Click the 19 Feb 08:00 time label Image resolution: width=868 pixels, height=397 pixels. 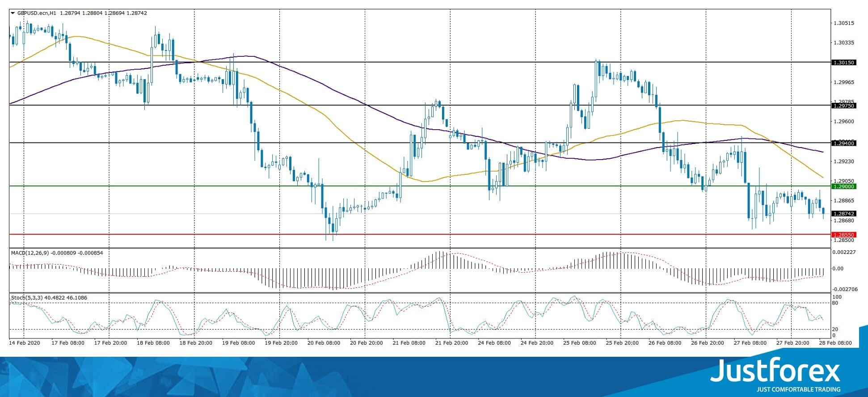(238, 343)
